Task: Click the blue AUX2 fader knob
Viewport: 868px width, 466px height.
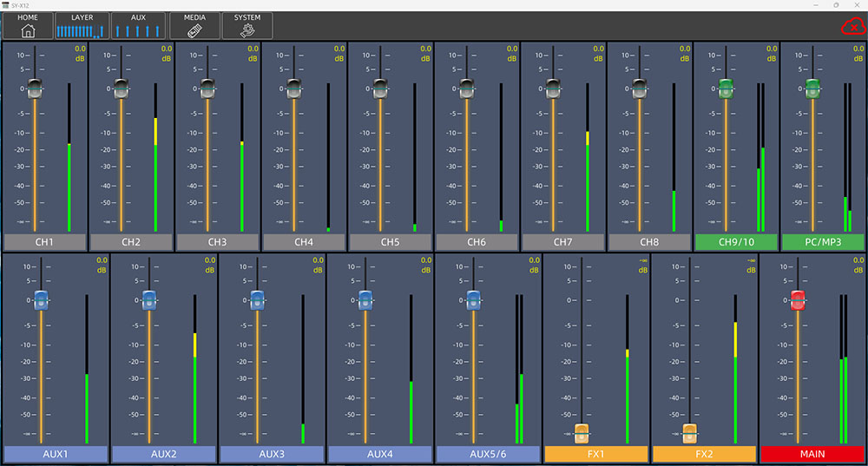Action: pyautogui.click(x=149, y=300)
